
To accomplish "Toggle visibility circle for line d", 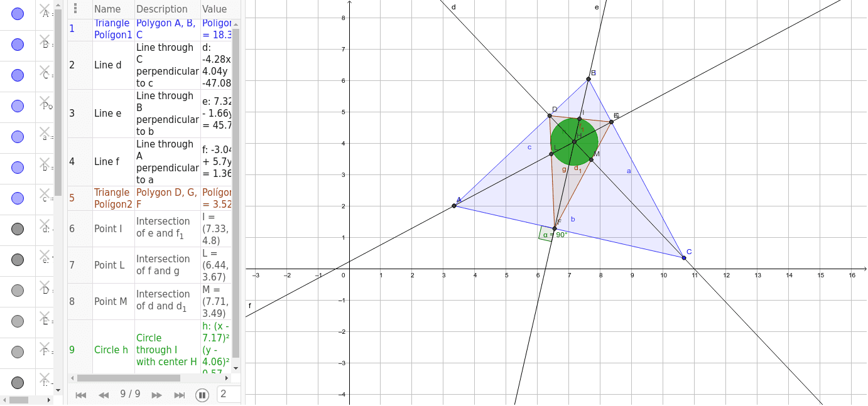I will [18, 229].
